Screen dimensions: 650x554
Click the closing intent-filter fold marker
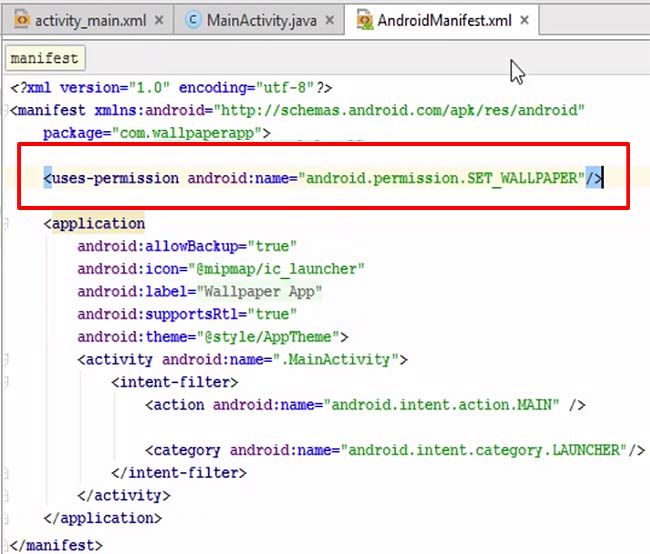(6, 473)
